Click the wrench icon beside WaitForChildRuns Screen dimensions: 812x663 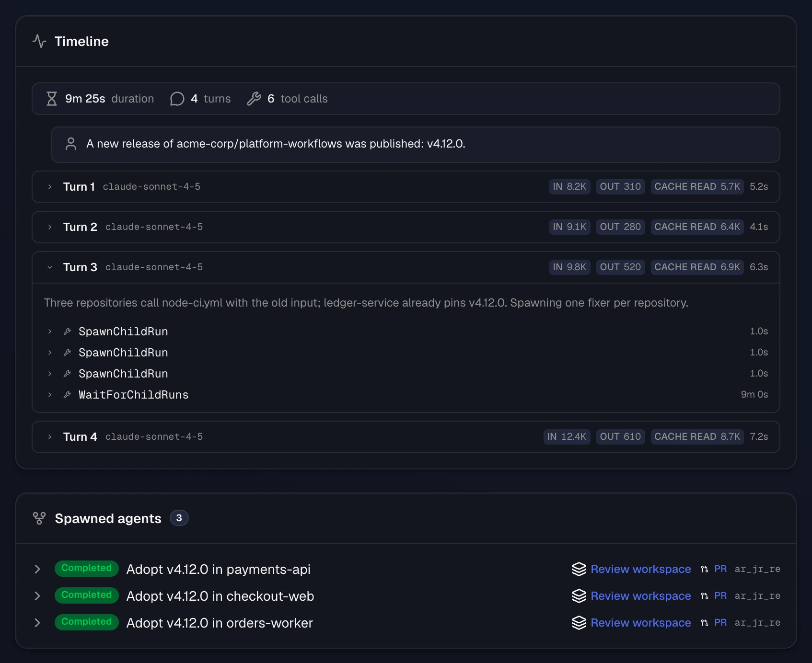click(68, 395)
